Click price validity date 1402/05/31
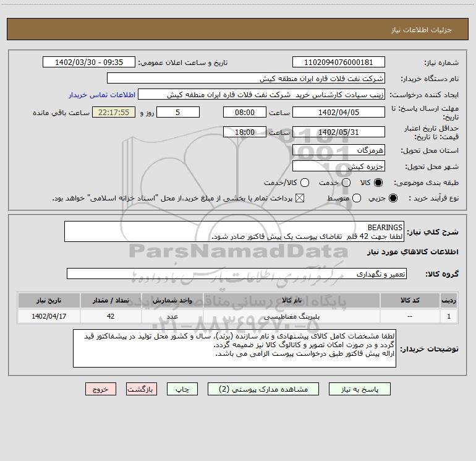Screen dimensions: 476x461 tap(339, 132)
